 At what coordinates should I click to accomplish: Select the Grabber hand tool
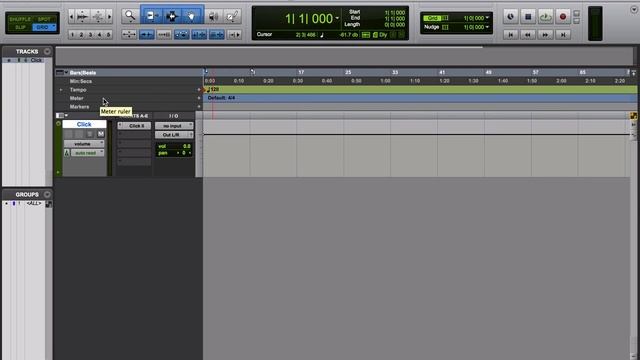coord(192,16)
